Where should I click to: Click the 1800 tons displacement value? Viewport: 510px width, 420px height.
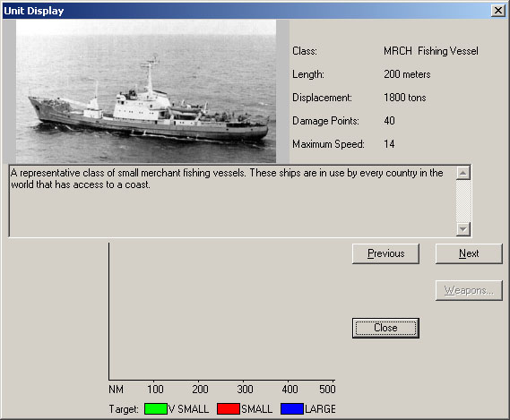[x=404, y=98]
